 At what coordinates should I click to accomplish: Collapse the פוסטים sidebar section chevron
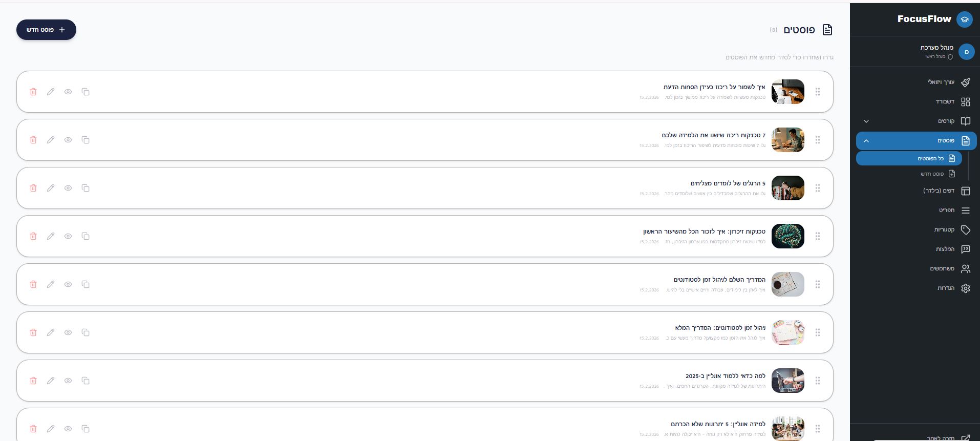(866, 141)
